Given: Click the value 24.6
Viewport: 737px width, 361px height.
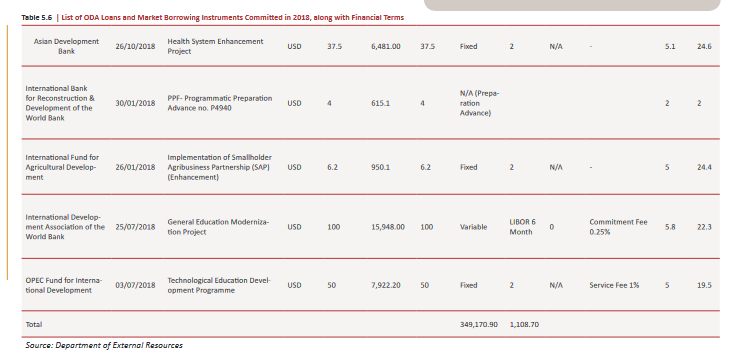Looking at the screenshot, I should pos(704,47).
